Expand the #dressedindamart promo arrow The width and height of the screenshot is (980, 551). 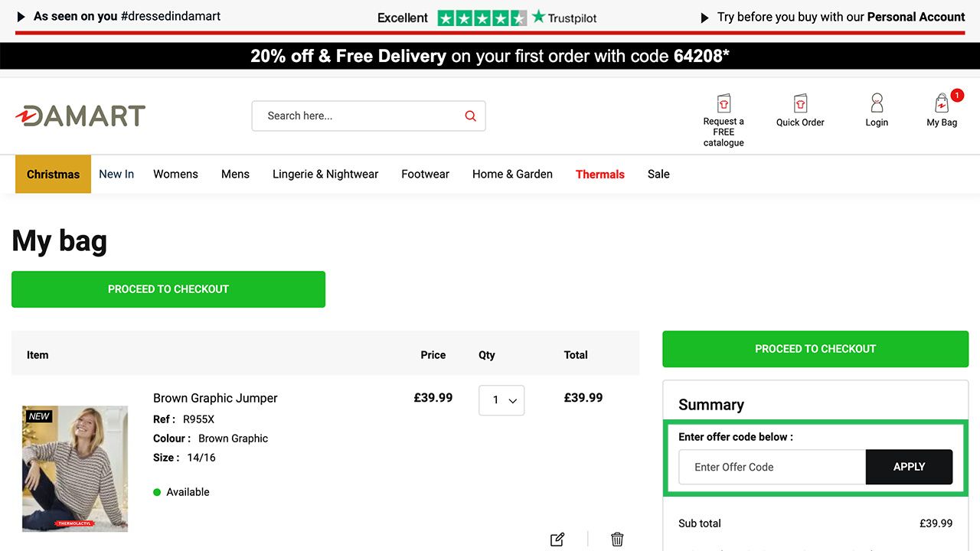[21, 17]
